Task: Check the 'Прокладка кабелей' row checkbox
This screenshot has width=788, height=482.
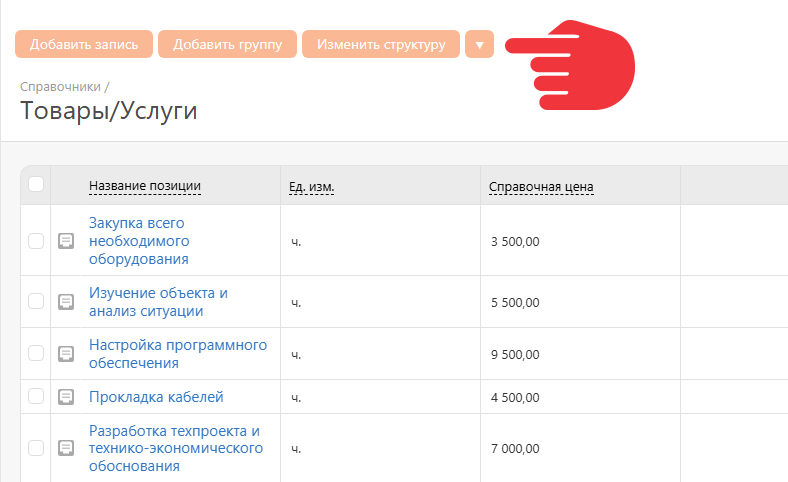Action: tap(36, 396)
